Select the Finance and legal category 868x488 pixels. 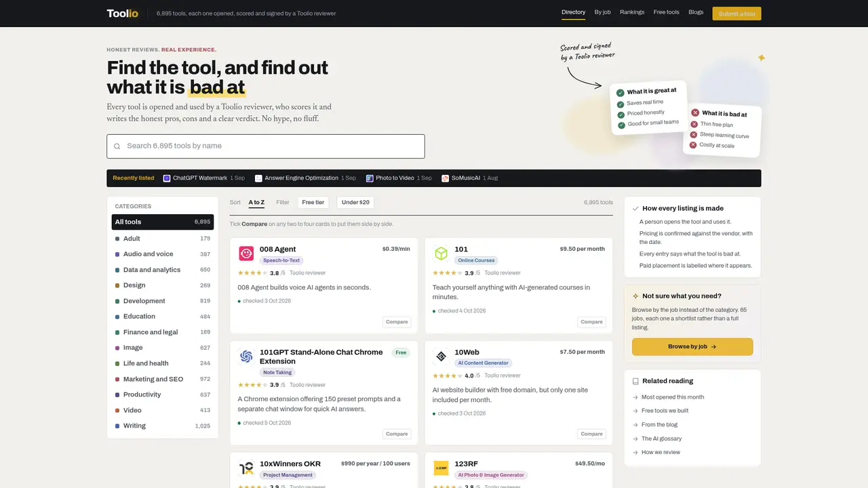[x=163, y=332]
